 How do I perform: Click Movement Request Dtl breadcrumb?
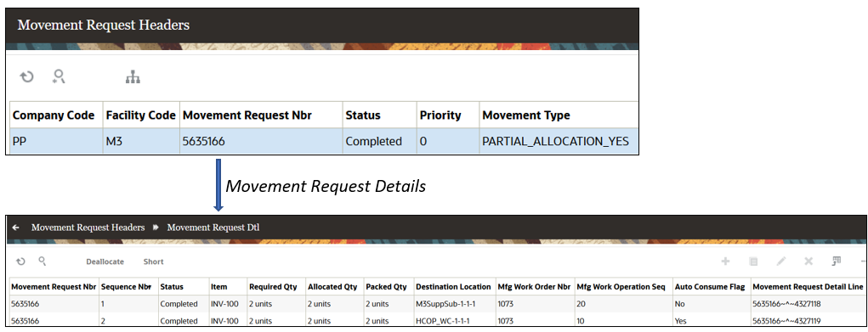213,228
